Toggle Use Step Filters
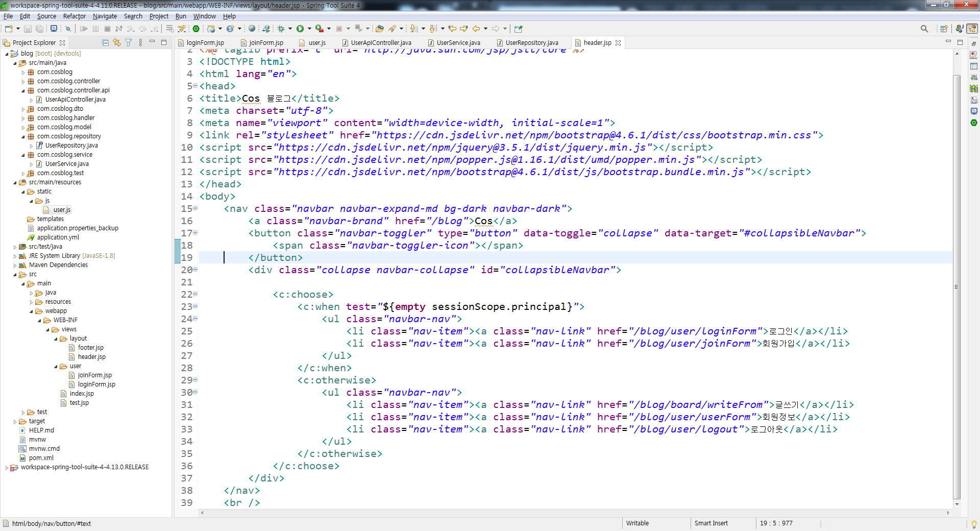The width and height of the screenshot is (980, 531). coord(182,29)
